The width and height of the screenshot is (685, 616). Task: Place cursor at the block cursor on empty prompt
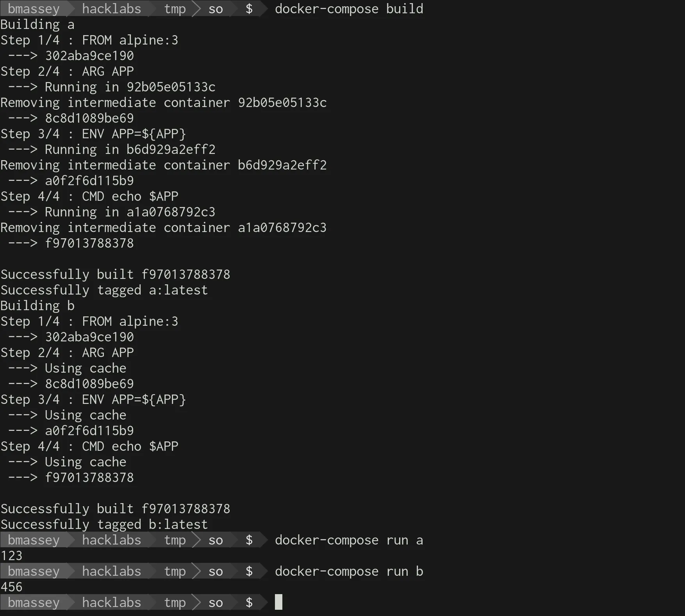[278, 602]
